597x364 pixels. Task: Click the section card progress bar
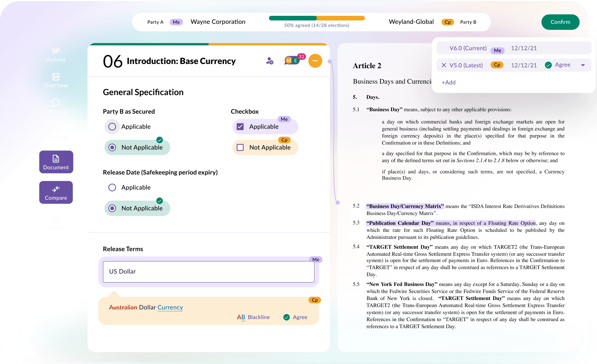tap(209, 44)
